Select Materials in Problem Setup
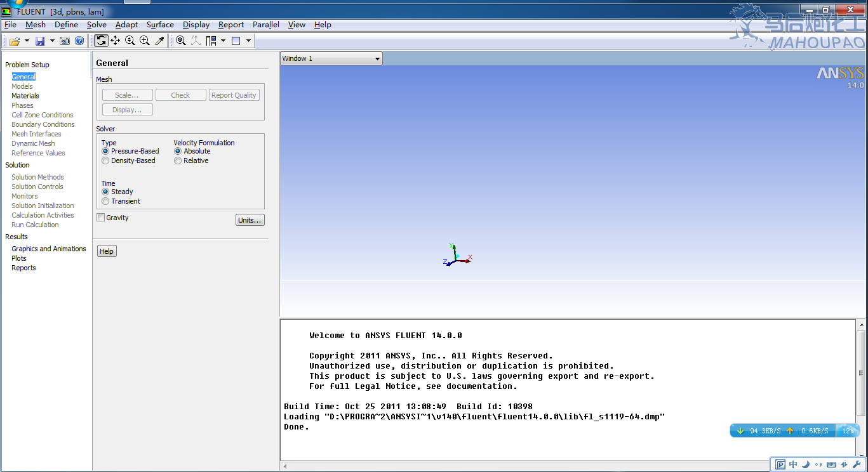This screenshot has width=868, height=472. [25, 96]
